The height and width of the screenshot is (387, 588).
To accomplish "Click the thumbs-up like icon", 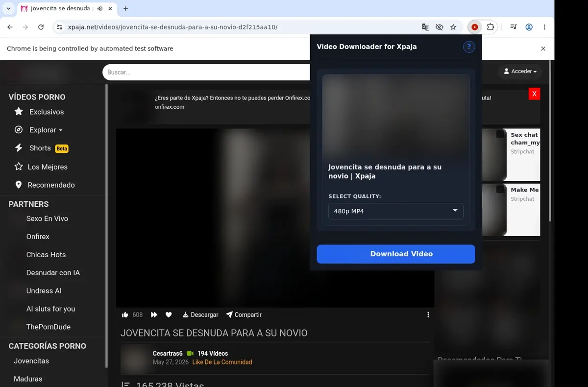I will [125, 314].
